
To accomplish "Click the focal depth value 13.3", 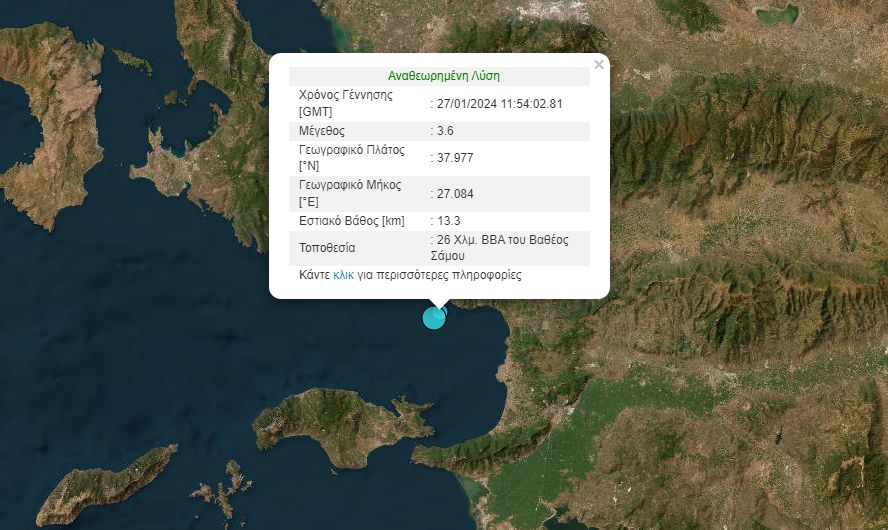I will 448,221.
